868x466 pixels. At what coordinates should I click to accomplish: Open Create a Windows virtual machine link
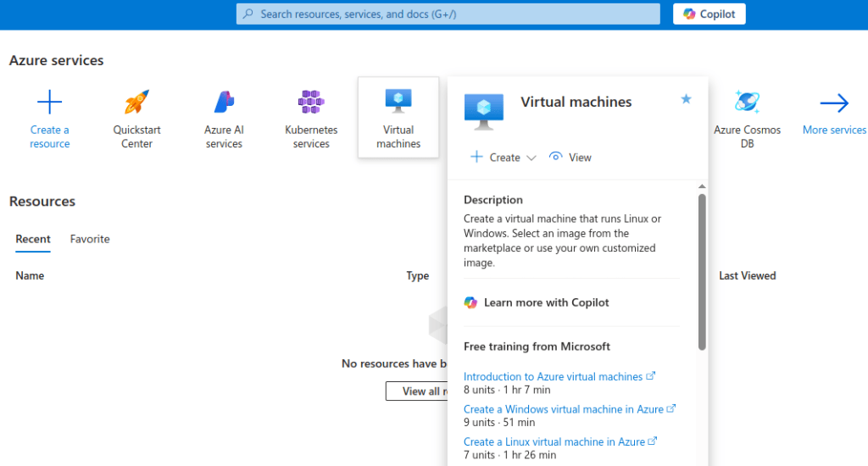[564, 409]
